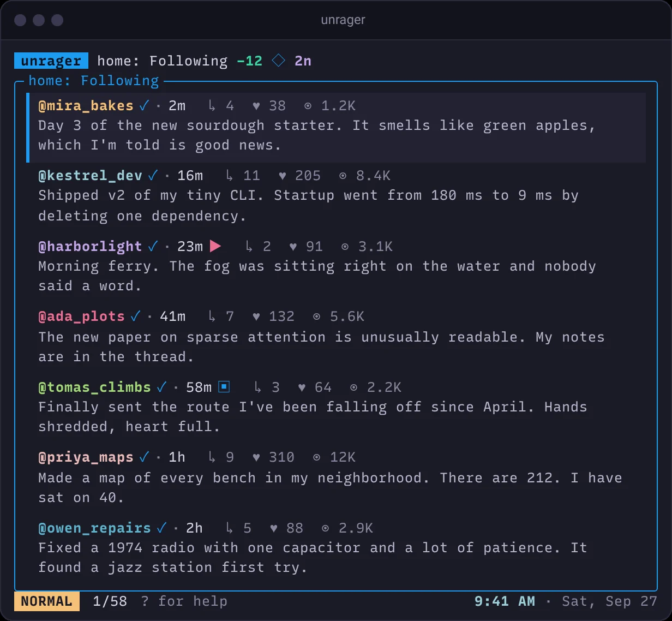Click views icon on priya_maps post
This screenshot has height=621, width=672.
(x=316, y=457)
